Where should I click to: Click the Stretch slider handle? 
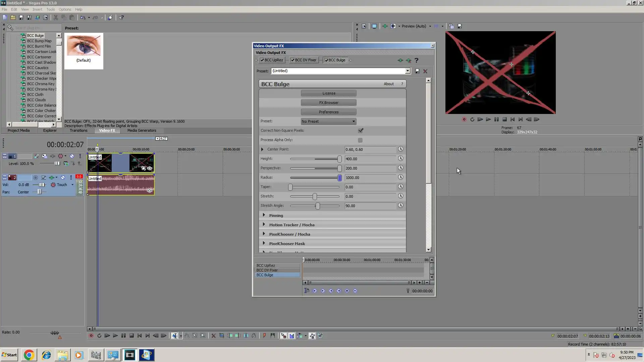coord(315,196)
